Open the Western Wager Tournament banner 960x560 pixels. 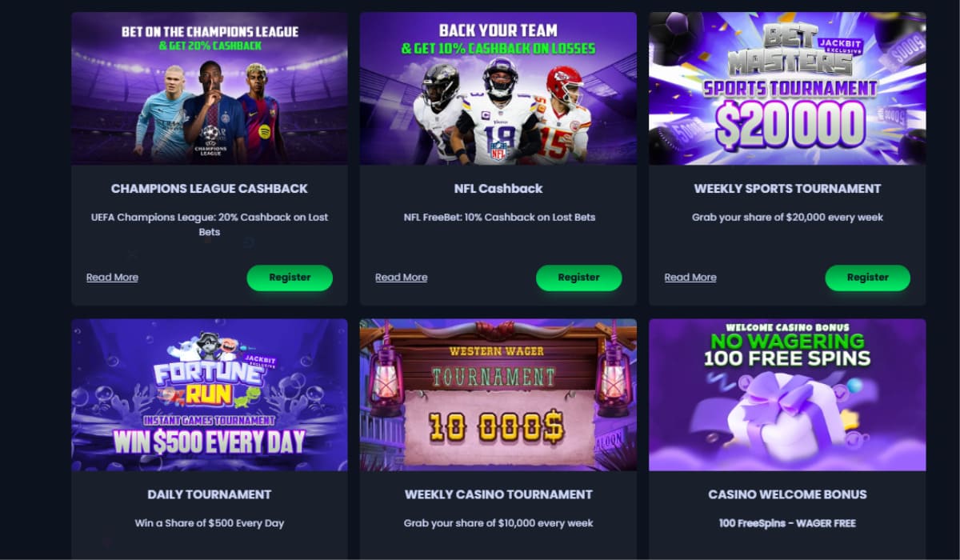498,395
